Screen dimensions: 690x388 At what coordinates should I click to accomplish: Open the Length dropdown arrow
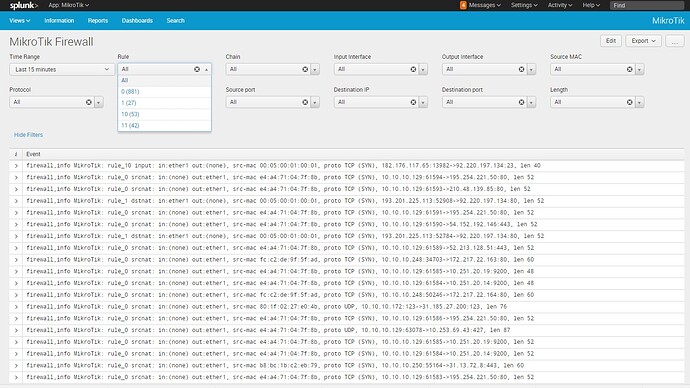639,102
